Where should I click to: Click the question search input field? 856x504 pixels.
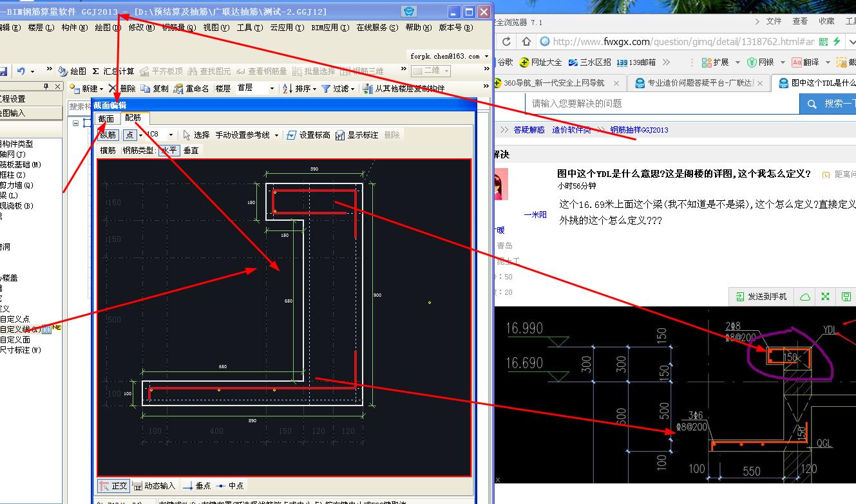[x=663, y=104]
